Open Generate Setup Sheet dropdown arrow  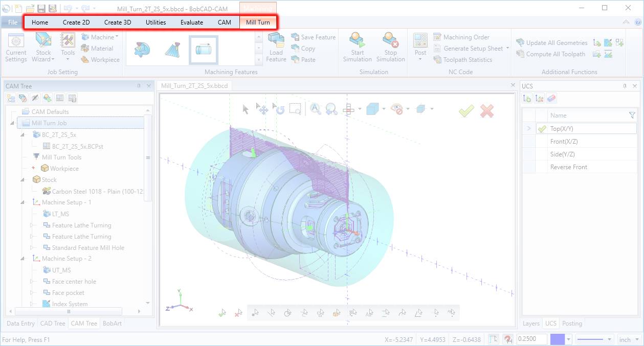(x=507, y=49)
